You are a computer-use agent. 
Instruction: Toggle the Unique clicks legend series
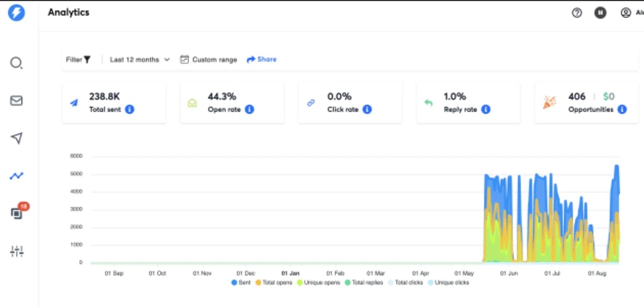[448, 283]
